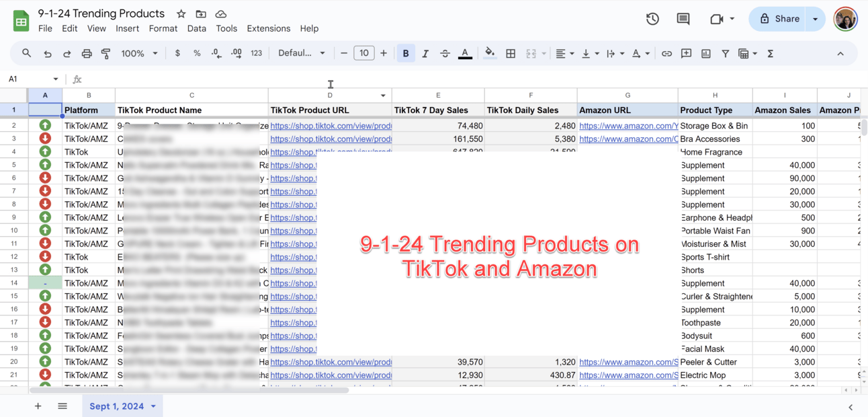Click the font size input field
Viewport: 868px width, 417px height.
point(363,53)
